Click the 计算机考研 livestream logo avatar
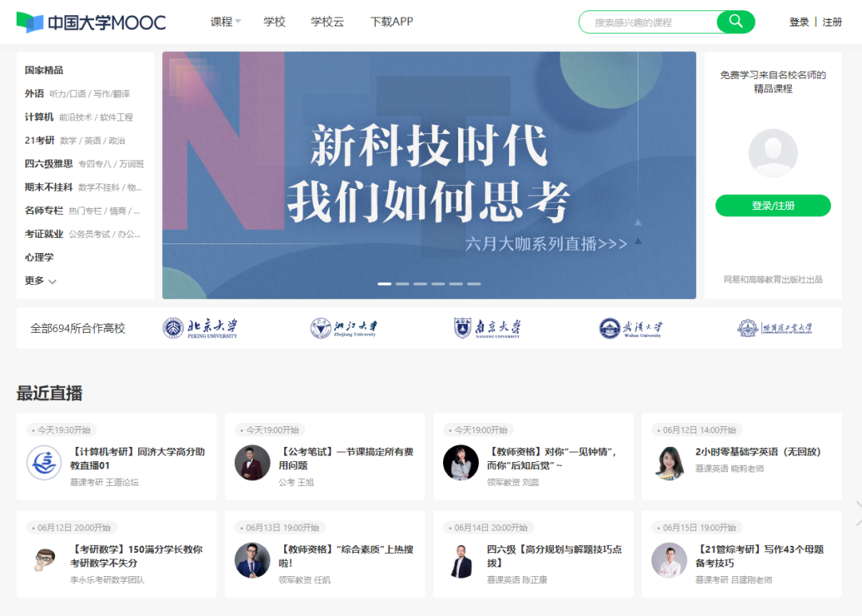Viewport: 862px width, 616px height. point(44,463)
